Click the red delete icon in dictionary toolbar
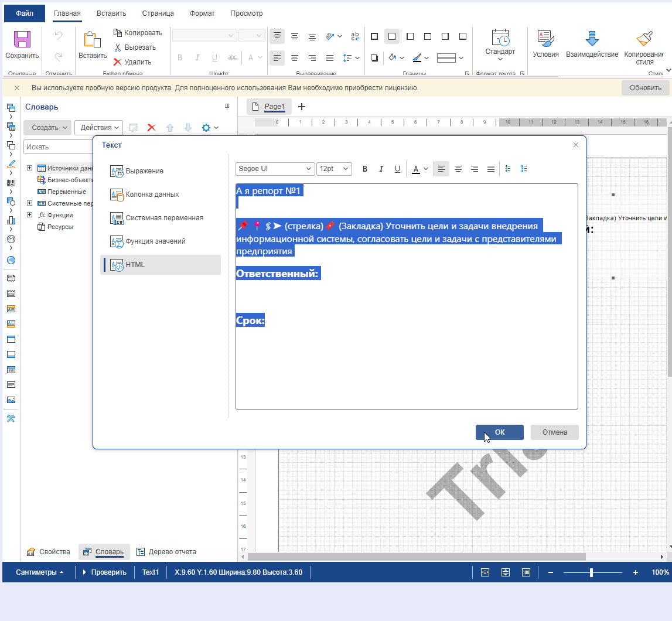The image size is (672, 621). click(151, 128)
